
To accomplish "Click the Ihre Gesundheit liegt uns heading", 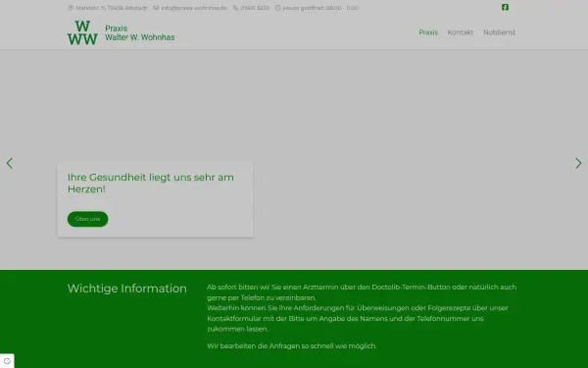I will pyautogui.click(x=151, y=184).
